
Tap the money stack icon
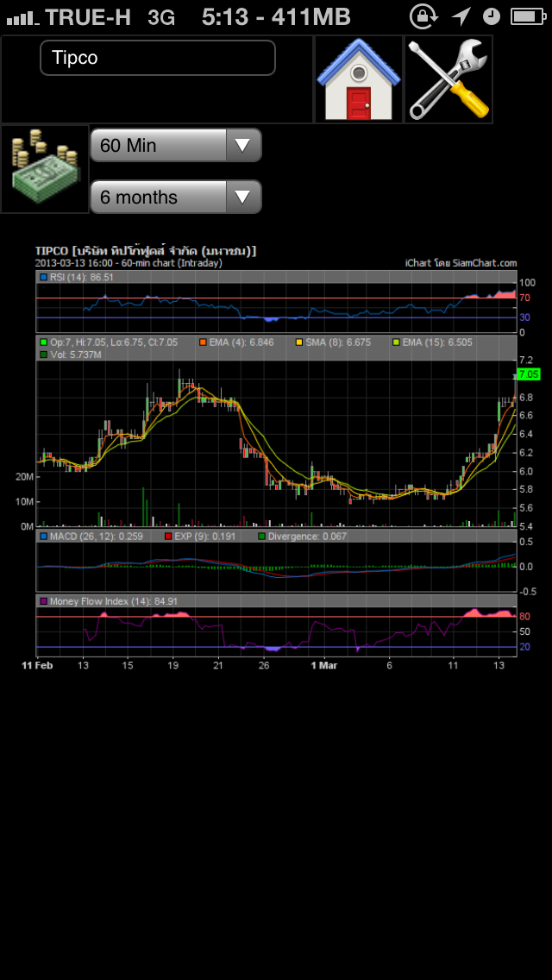point(45,169)
